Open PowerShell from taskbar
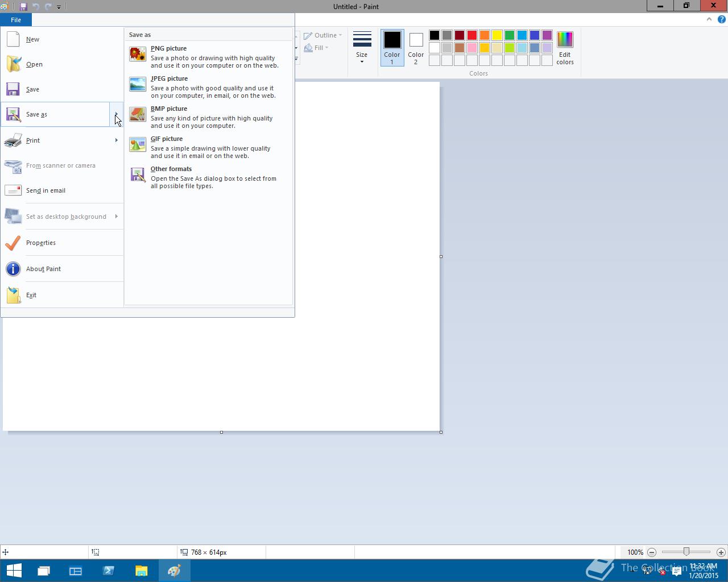This screenshot has height=582, width=728. (x=108, y=571)
